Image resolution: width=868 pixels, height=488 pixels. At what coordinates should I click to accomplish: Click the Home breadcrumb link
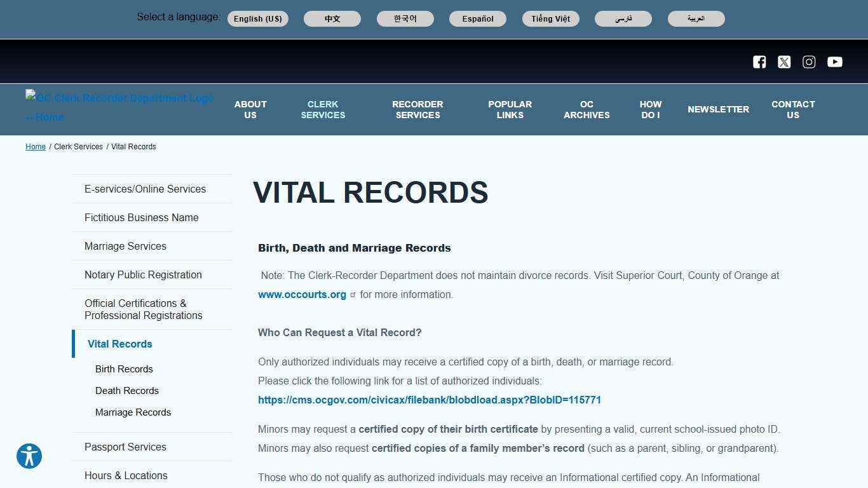coord(35,147)
